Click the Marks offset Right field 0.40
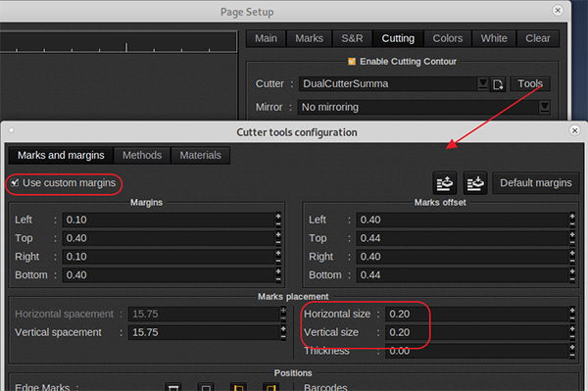The image size is (588, 391). 463,257
